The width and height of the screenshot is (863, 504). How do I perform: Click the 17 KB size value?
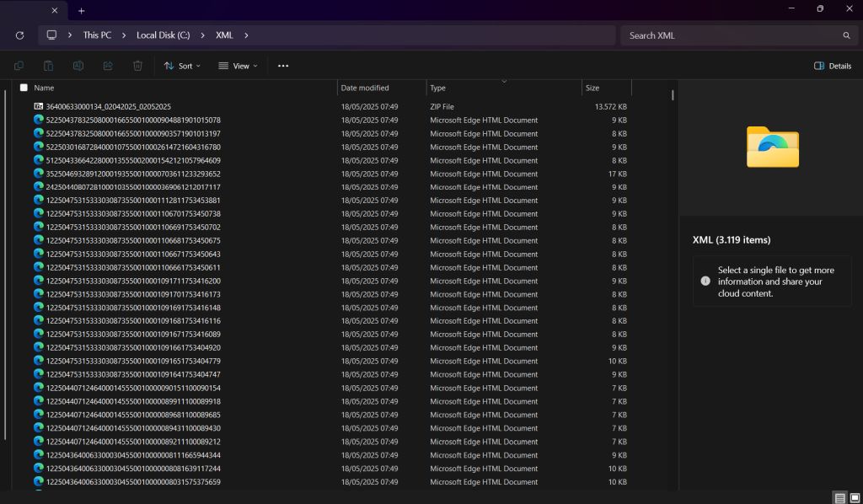coord(618,174)
